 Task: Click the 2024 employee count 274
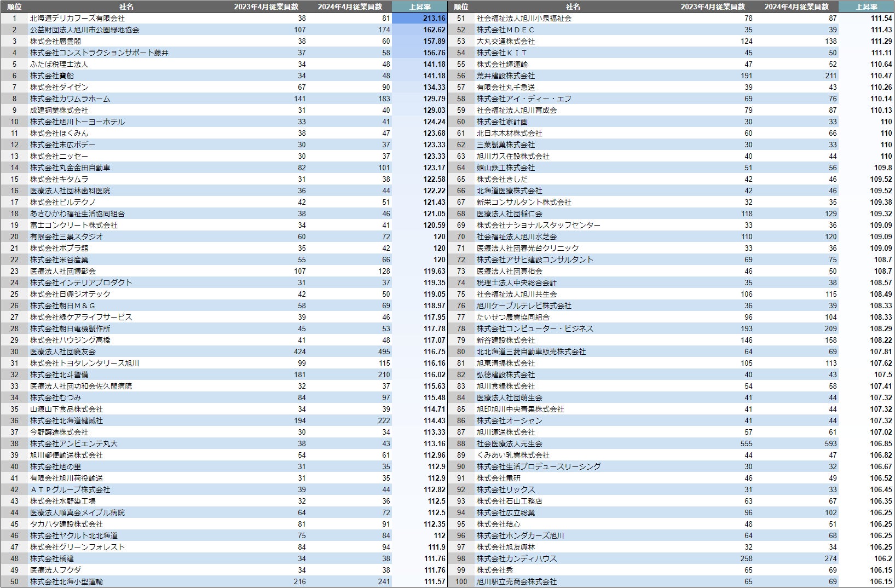[830, 558]
